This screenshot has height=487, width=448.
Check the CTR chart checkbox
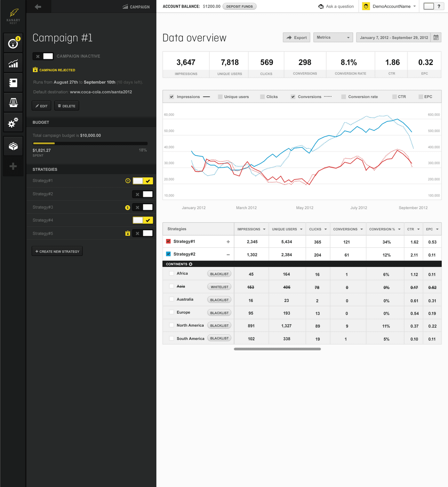[x=394, y=97]
